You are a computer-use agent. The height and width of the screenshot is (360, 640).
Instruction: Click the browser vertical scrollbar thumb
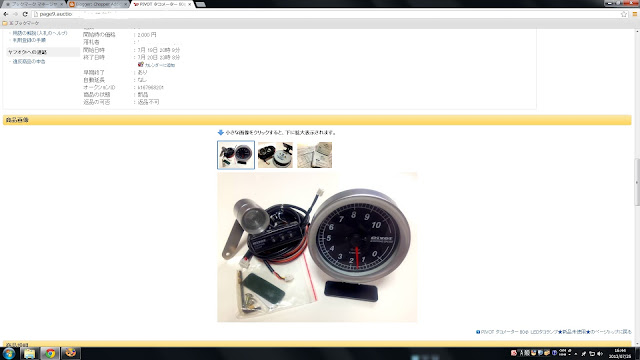pos(637,182)
